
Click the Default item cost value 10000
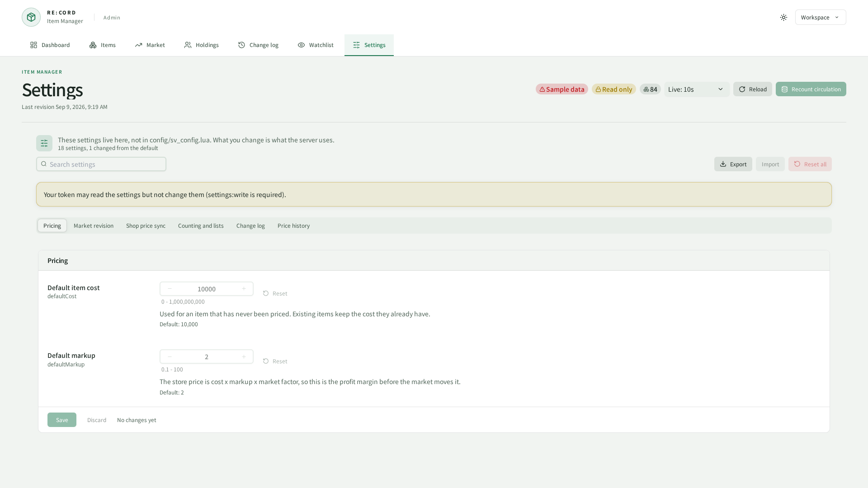pyautogui.click(x=207, y=289)
